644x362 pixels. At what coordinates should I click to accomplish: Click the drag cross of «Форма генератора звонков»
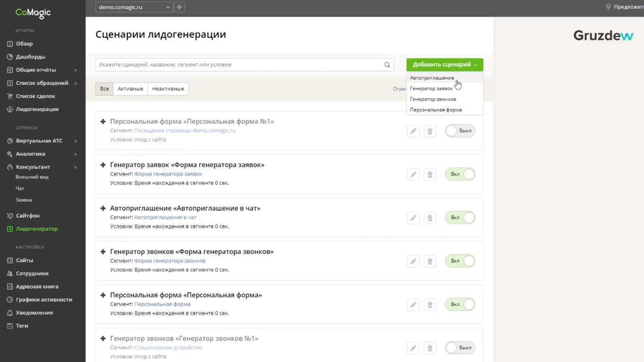tap(103, 252)
